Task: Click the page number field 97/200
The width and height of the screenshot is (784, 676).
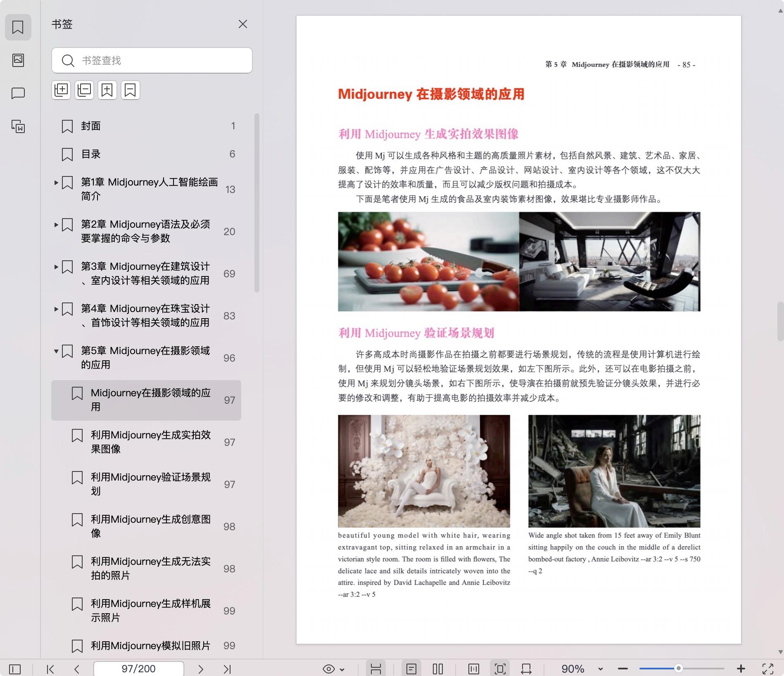Action: tap(139, 669)
